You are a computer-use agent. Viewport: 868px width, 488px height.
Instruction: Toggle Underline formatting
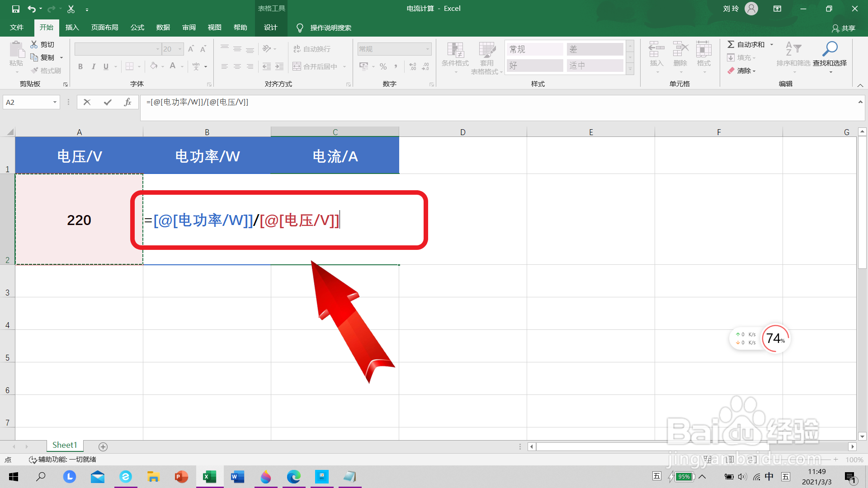tap(106, 66)
